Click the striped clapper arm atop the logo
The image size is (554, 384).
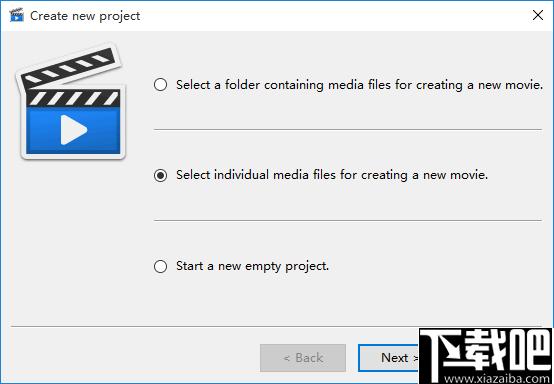point(69,66)
